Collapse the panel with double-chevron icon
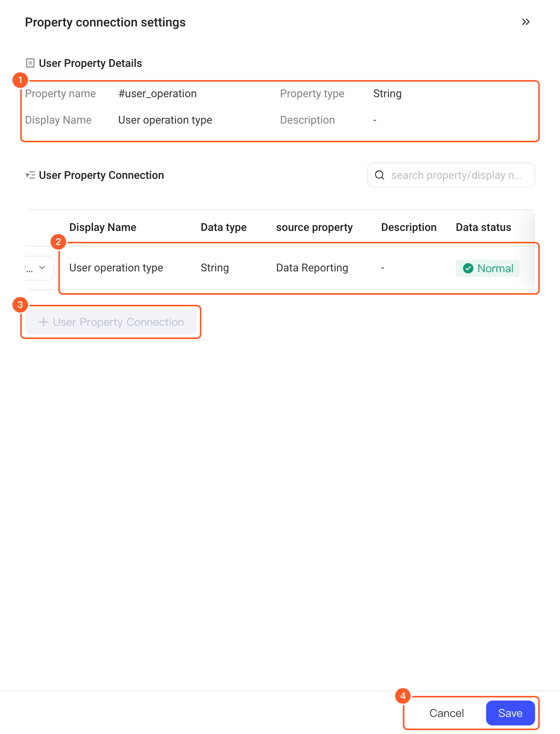This screenshot has width=560, height=734. pyautogui.click(x=526, y=22)
